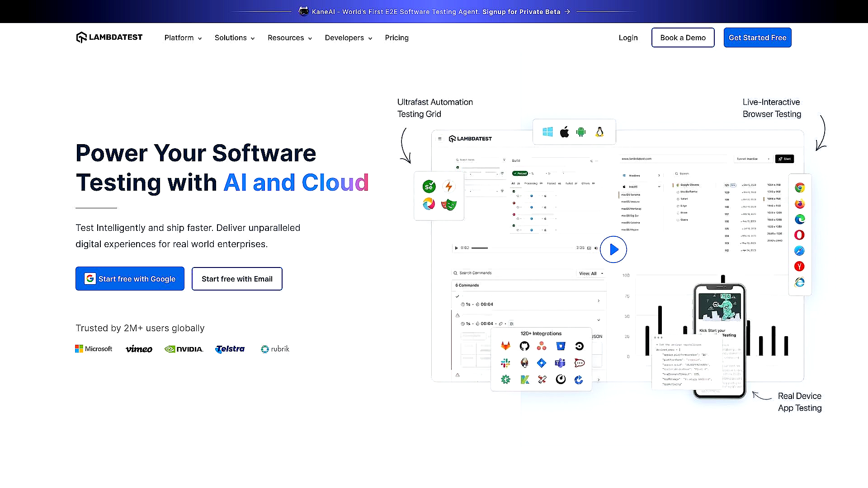Open the Platform menu
Viewport: 868px width, 488px height.
[x=183, y=38]
